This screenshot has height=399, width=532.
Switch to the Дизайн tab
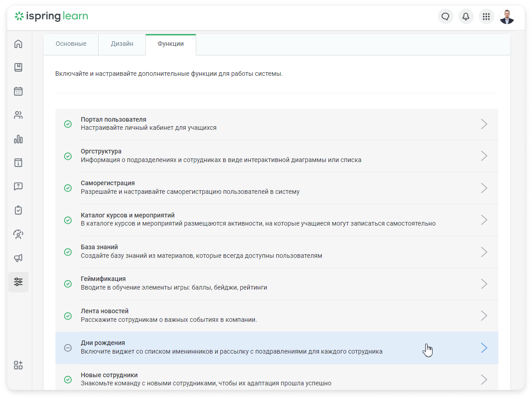(122, 44)
